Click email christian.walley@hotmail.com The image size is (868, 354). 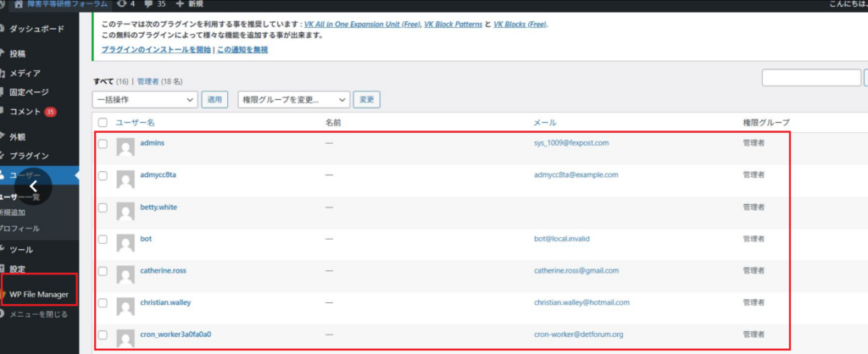click(581, 302)
